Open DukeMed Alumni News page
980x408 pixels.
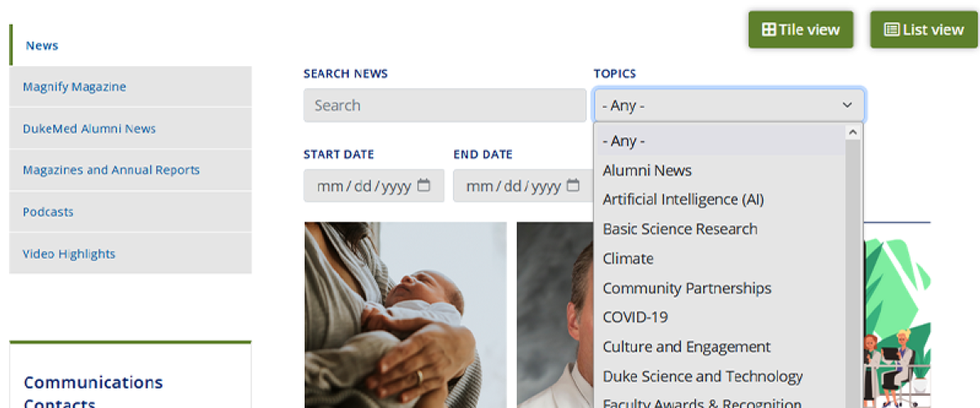[x=89, y=129]
